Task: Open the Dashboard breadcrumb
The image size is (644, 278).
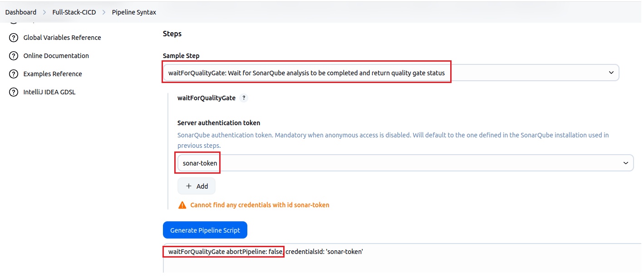Action: click(x=21, y=12)
